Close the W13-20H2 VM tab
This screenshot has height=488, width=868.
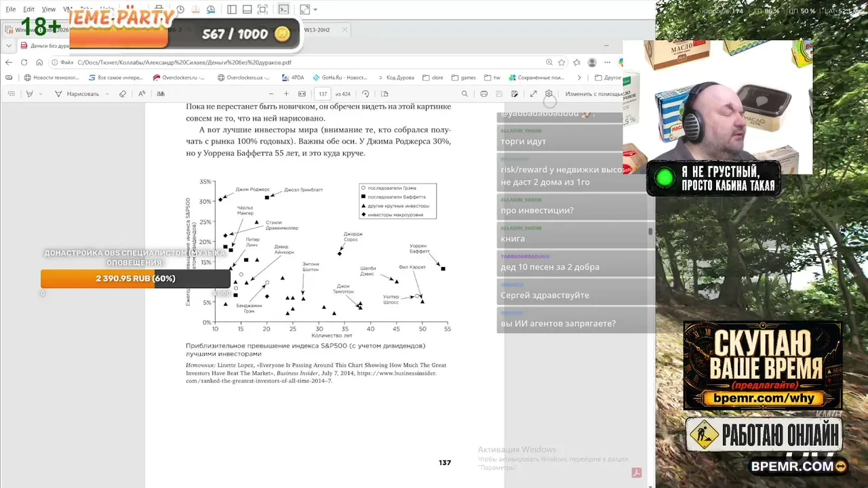click(x=344, y=30)
